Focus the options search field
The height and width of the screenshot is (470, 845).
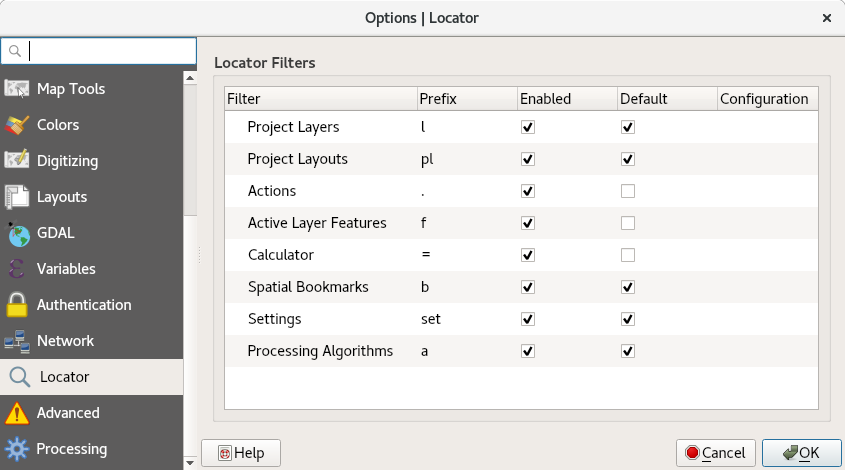(99, 51)
